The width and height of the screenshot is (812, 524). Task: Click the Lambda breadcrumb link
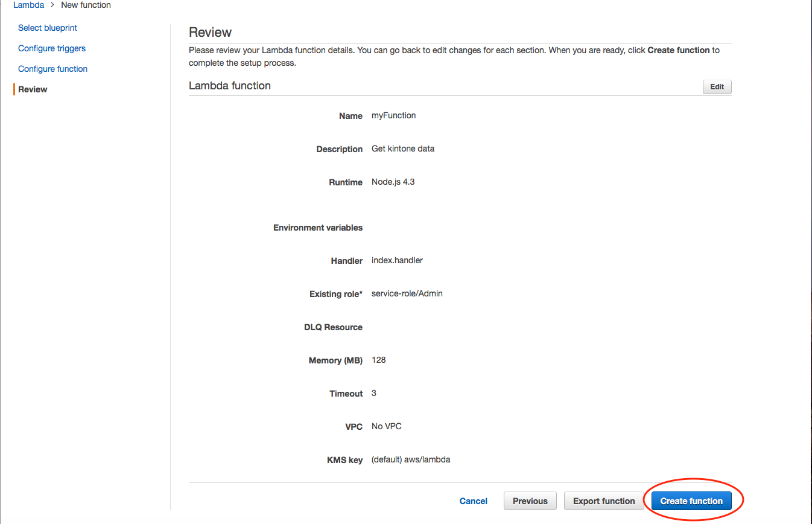click(28, 5)
